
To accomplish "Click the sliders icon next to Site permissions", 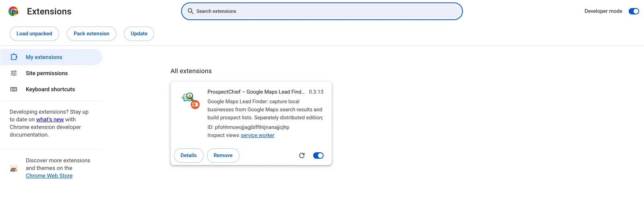I will [14, 73].
